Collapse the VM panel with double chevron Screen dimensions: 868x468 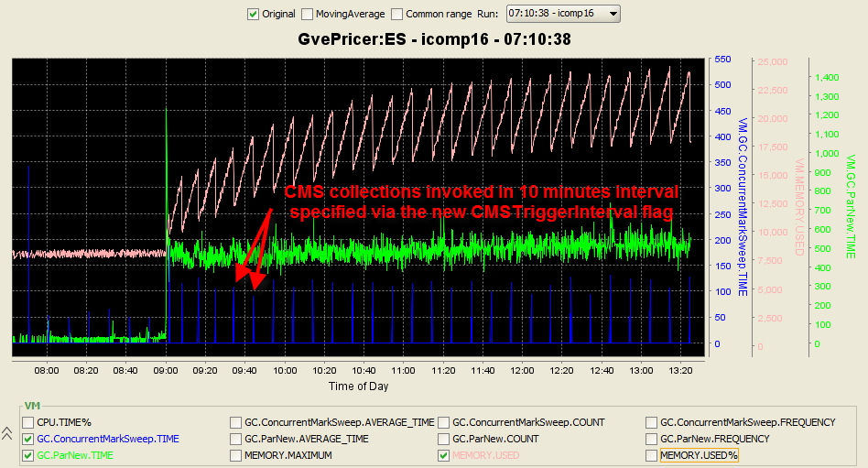(8, 432)
